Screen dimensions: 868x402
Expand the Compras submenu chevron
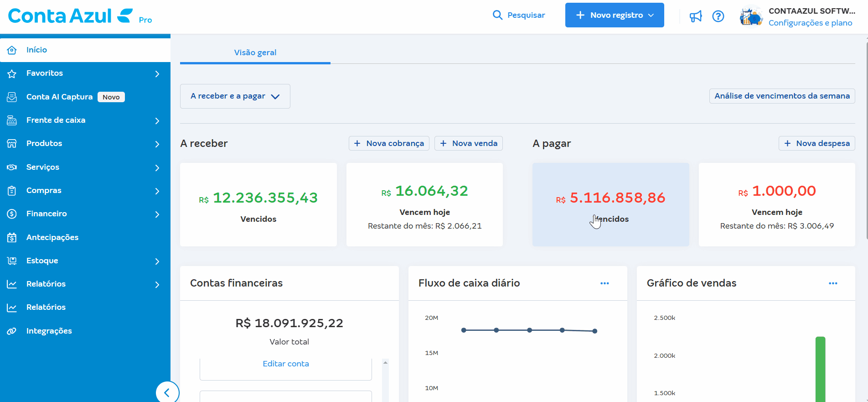[157, 191]
